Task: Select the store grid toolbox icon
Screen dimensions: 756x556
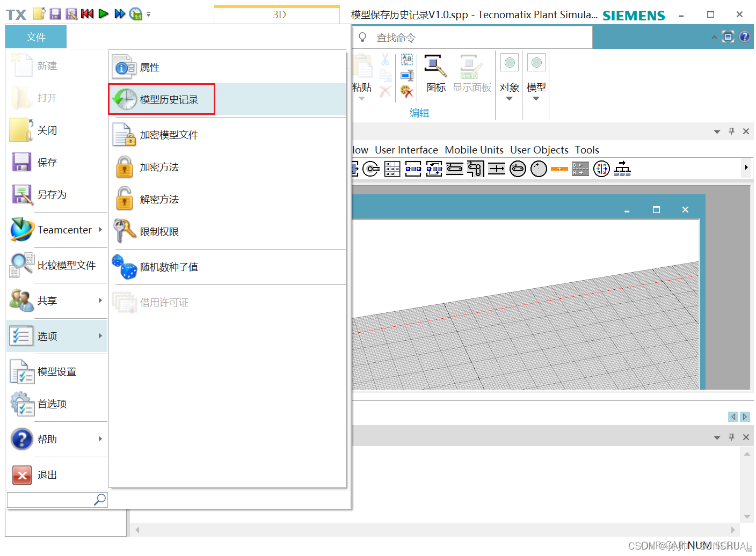Action: pos(392,169)
